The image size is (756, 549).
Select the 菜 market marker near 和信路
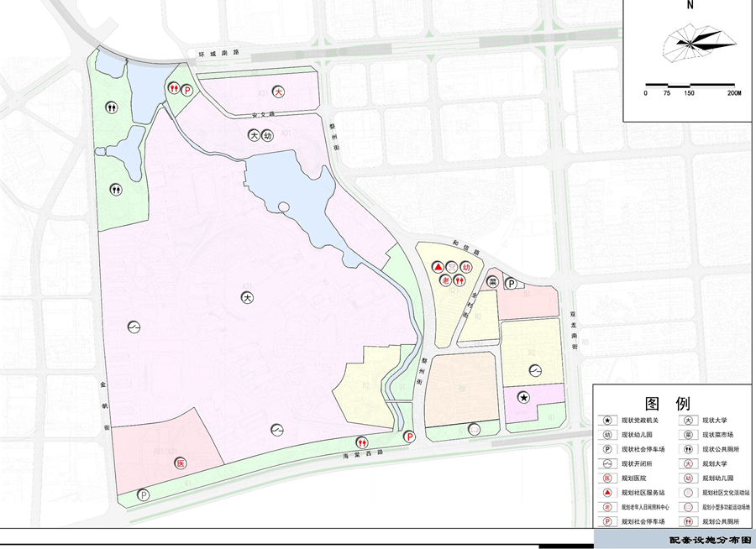(493, 283)
